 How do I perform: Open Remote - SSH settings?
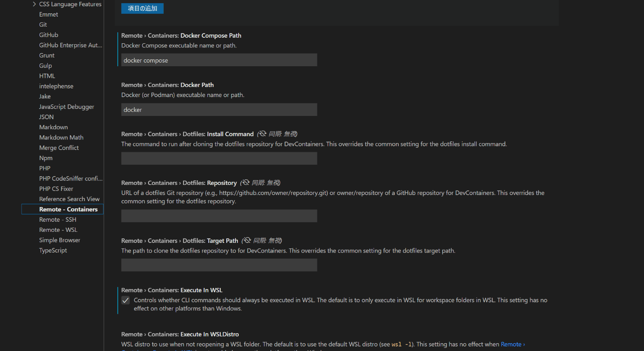pyautogui.click(x=57, y=220)
